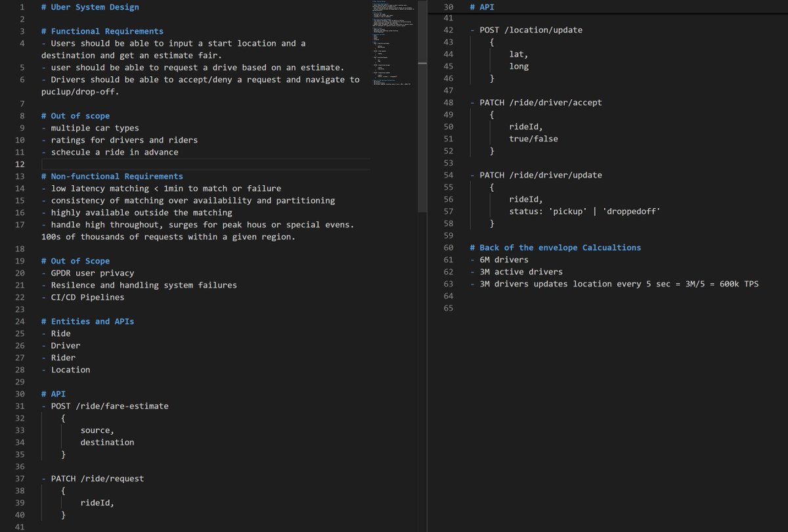Click 'consistency of matching over availability' line
Image resolution: width=788 pixels, height=532 pixels.
[x=188, y=200]
